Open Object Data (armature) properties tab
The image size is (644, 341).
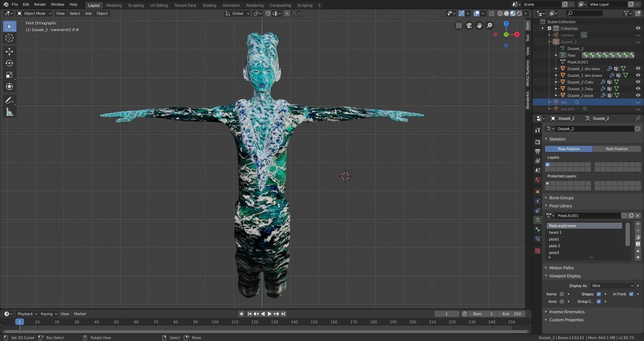[x=538, y=220]
